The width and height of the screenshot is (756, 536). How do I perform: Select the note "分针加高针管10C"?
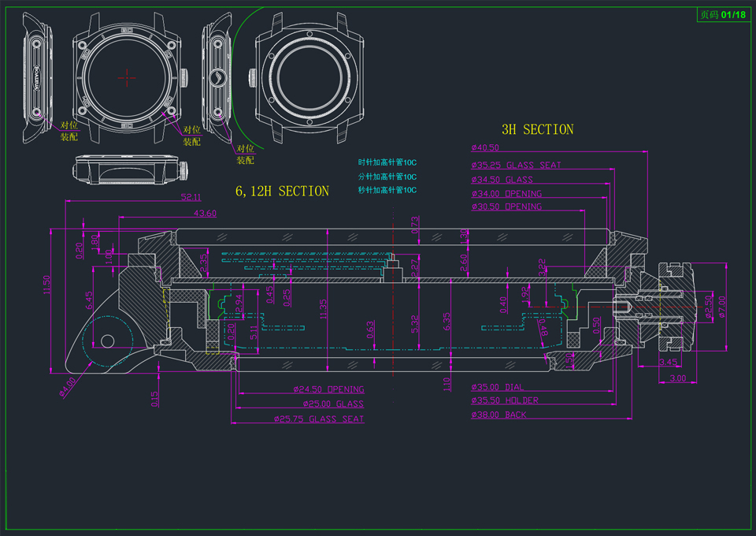pos(387,177)
